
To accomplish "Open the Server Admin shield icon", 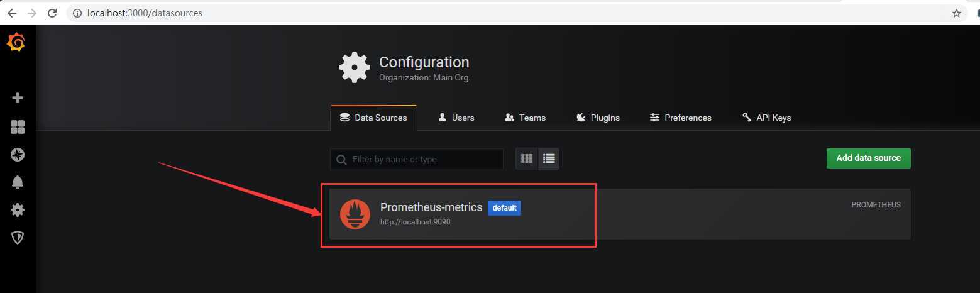I will (18, 237).
